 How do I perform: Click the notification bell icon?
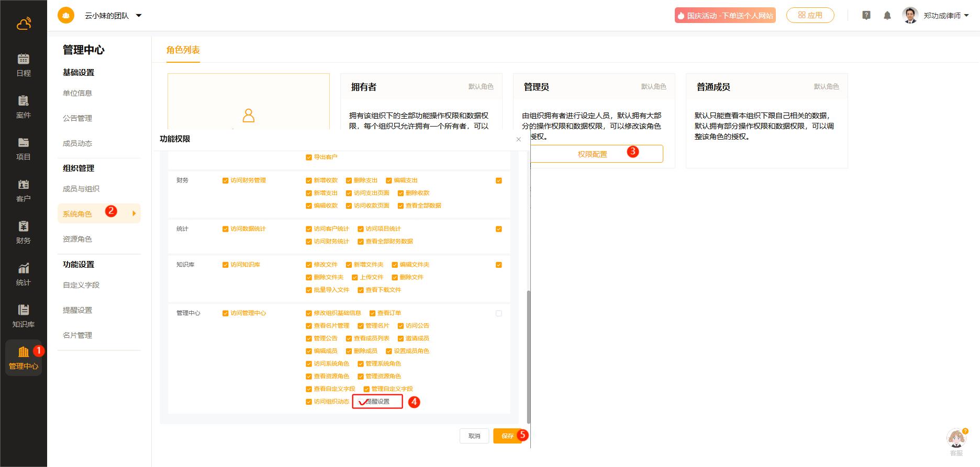coord(887,16)
